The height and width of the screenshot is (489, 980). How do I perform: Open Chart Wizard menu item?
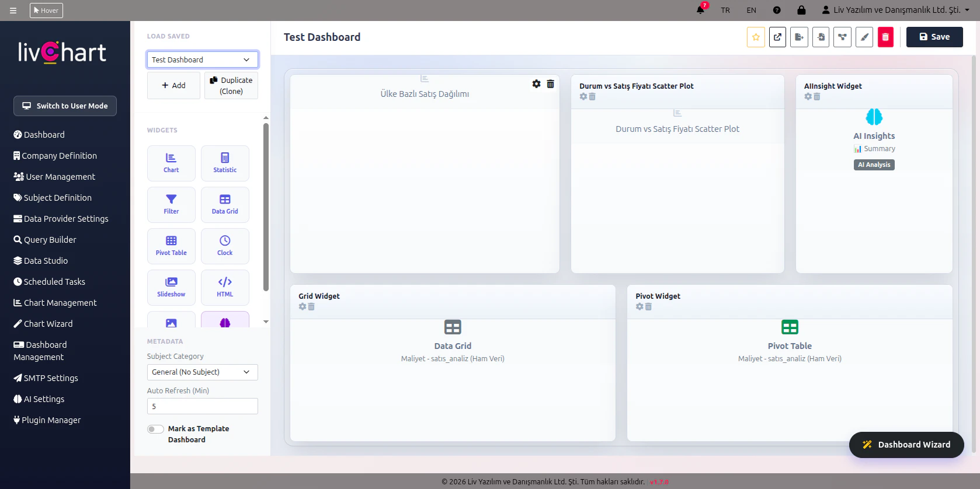point(43,324)
